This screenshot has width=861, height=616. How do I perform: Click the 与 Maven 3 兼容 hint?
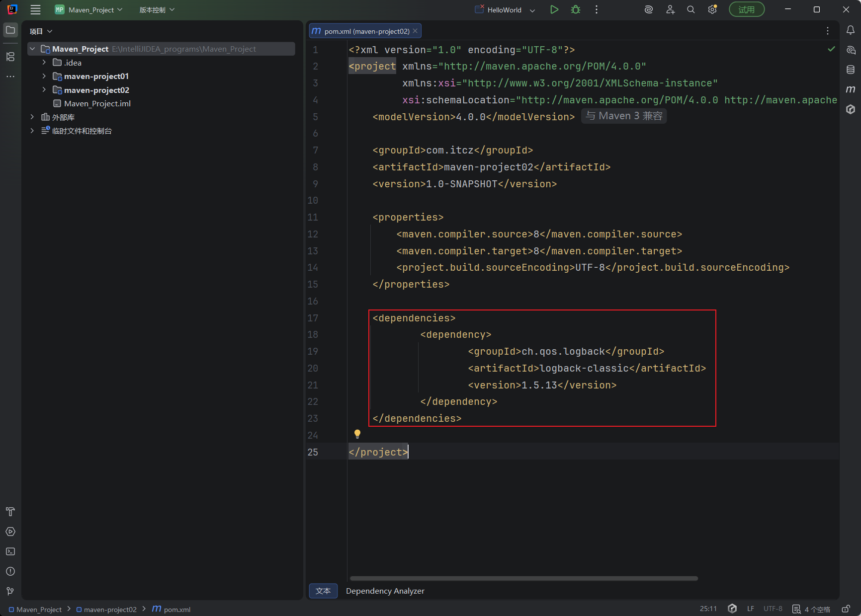[x=624, y=116]
